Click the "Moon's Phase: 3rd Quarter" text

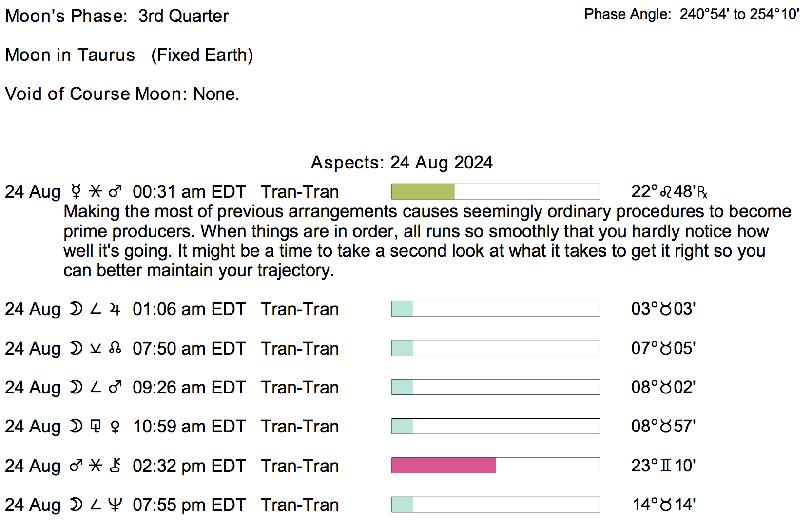pos(116,16)
